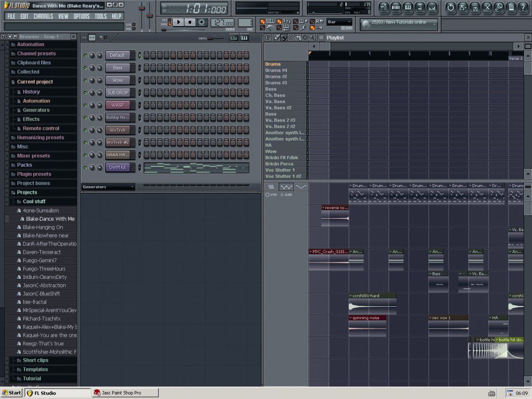This screenshot has height=399, width=532.
Task: Start playback with the play button
Action: [x=178, y=22]
